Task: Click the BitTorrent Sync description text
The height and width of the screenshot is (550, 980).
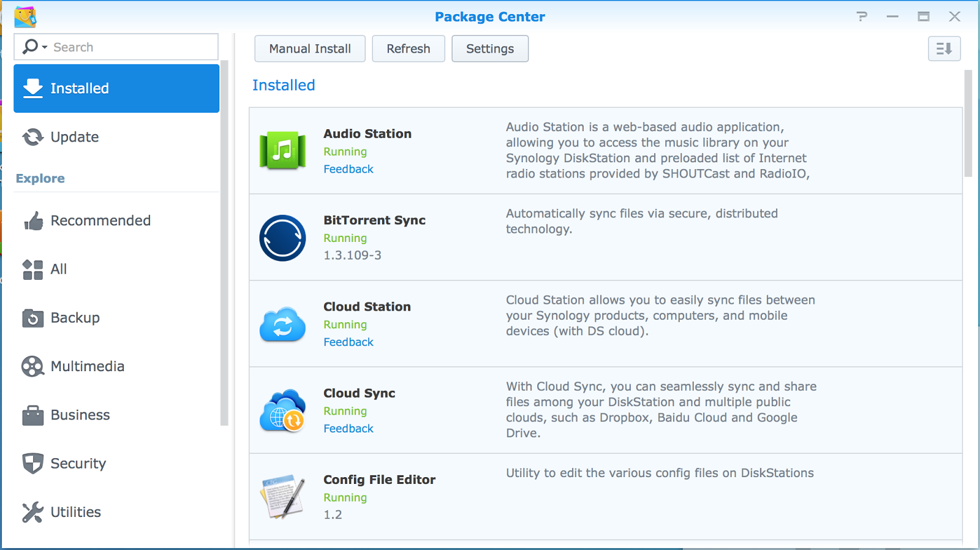Action: (x=642, y=221)
